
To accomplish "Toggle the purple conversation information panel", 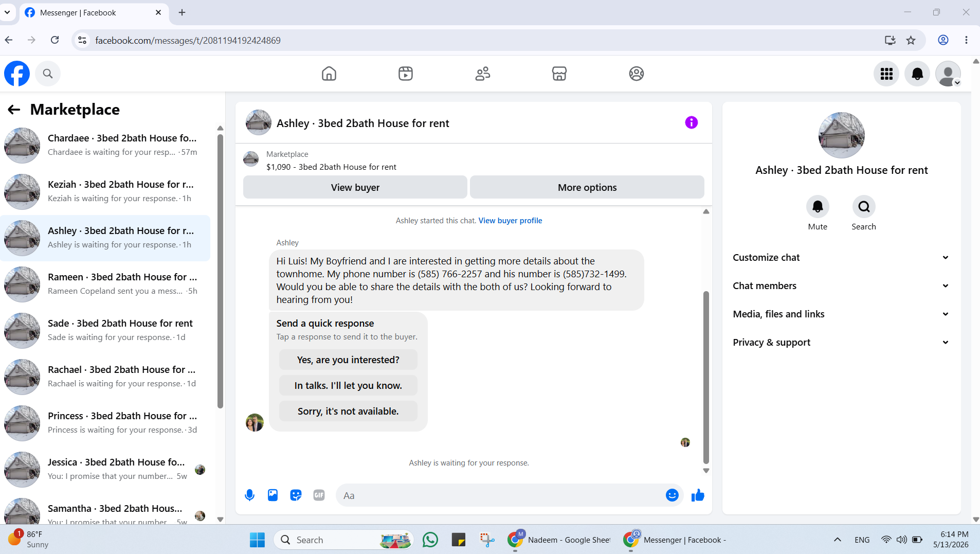I will coord(692,122).
